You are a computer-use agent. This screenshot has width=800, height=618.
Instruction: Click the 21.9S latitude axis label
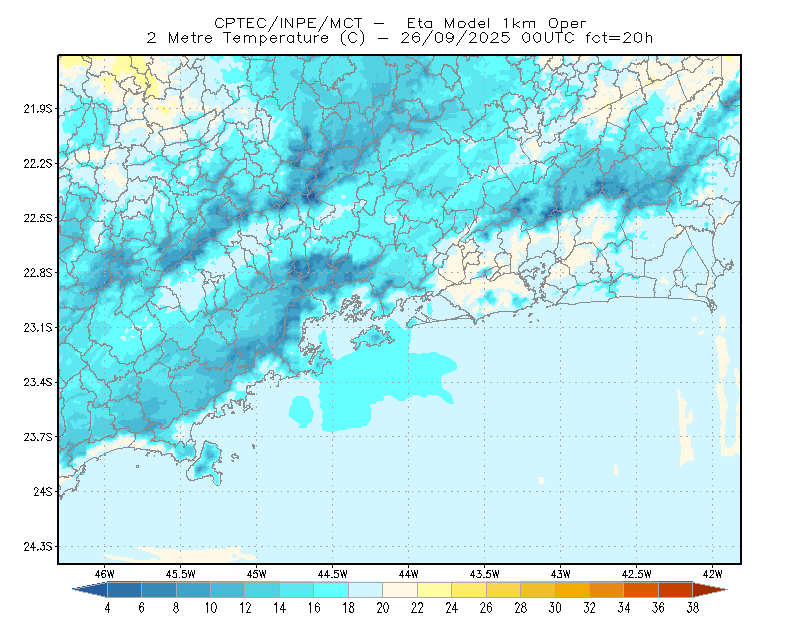pos(38,108)
